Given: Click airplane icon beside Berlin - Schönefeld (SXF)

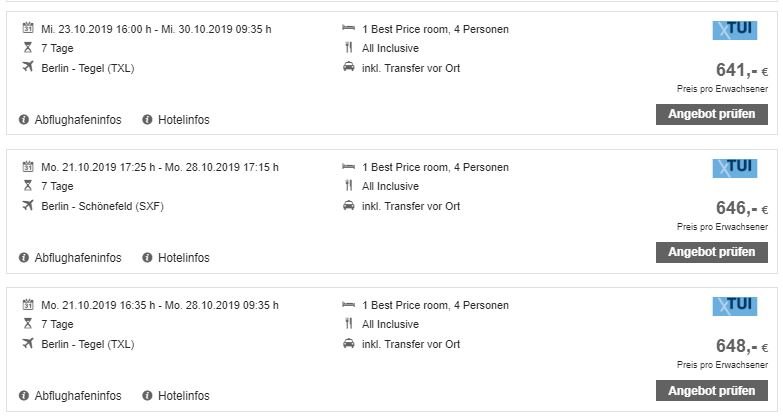Looking at the screenshot, I should 28,205.
